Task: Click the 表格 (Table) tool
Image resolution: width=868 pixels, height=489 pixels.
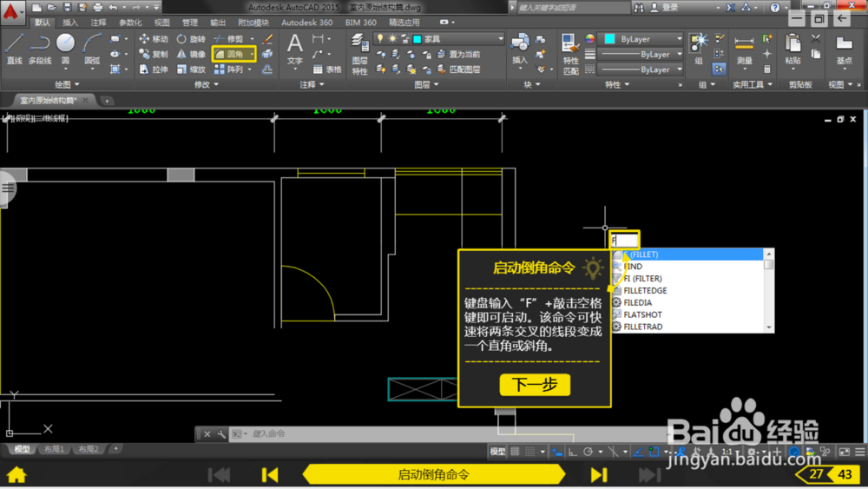Action: click(327, 69)
